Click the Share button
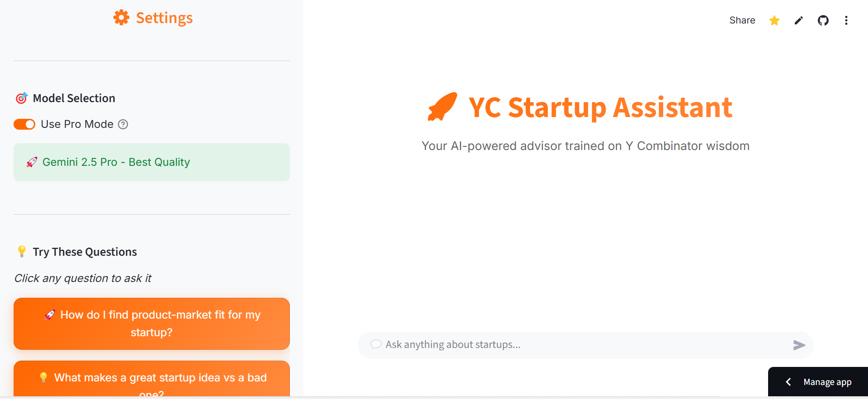This screenshot has height=399, width=868. point(742,20)
